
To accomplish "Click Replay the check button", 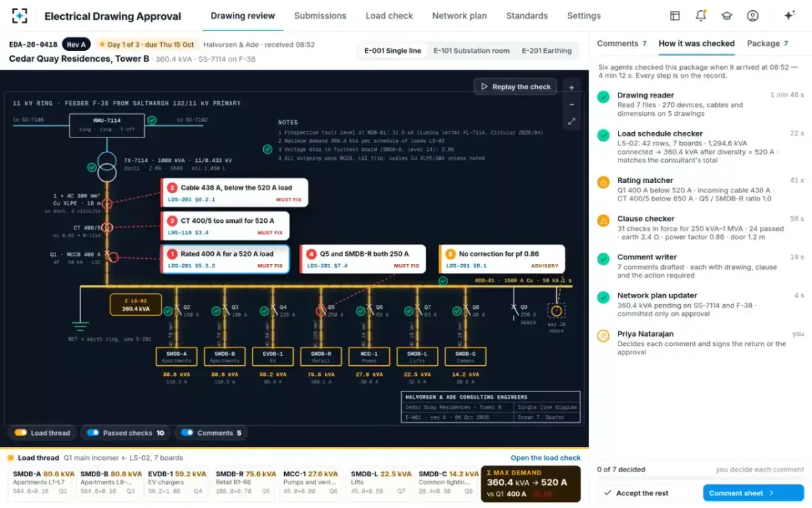I will 516,87.
